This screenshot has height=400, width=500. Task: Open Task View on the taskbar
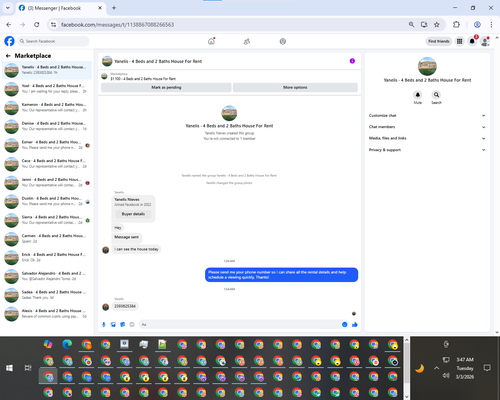click(x=28, y=368)
